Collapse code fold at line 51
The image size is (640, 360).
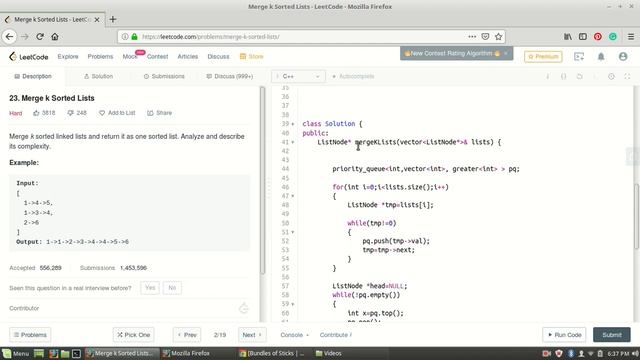293,232
